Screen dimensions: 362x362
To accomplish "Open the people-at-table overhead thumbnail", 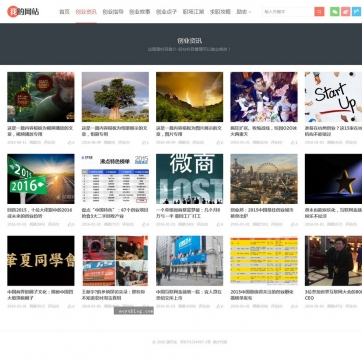I will click(264, 97).
